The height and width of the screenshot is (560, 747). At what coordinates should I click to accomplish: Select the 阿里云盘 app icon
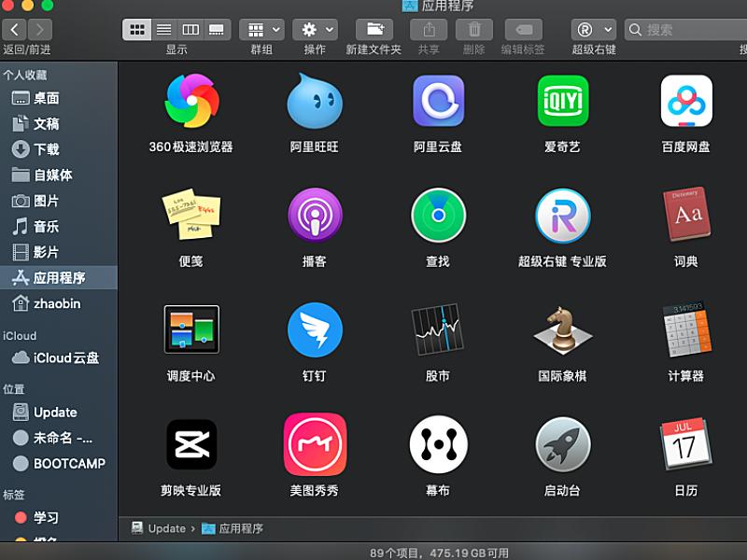pyautogui.click(x=438, y=101)
